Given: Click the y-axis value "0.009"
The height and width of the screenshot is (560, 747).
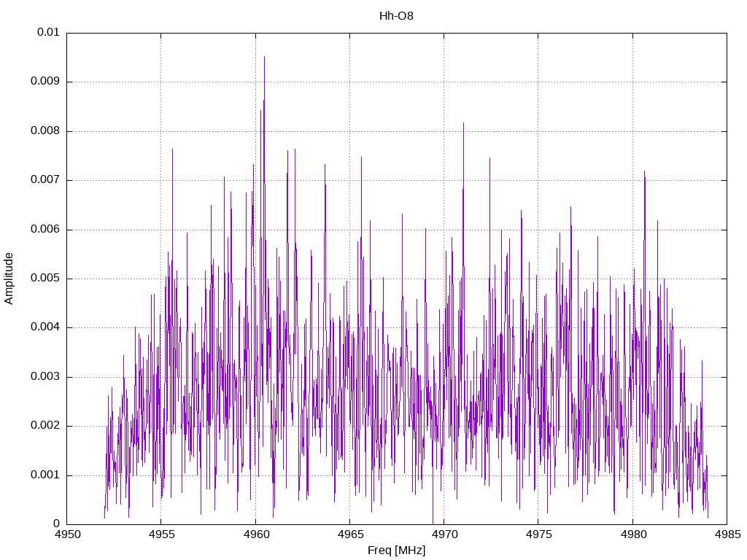Looking at the screenshot, I should (x=45, y=82).
